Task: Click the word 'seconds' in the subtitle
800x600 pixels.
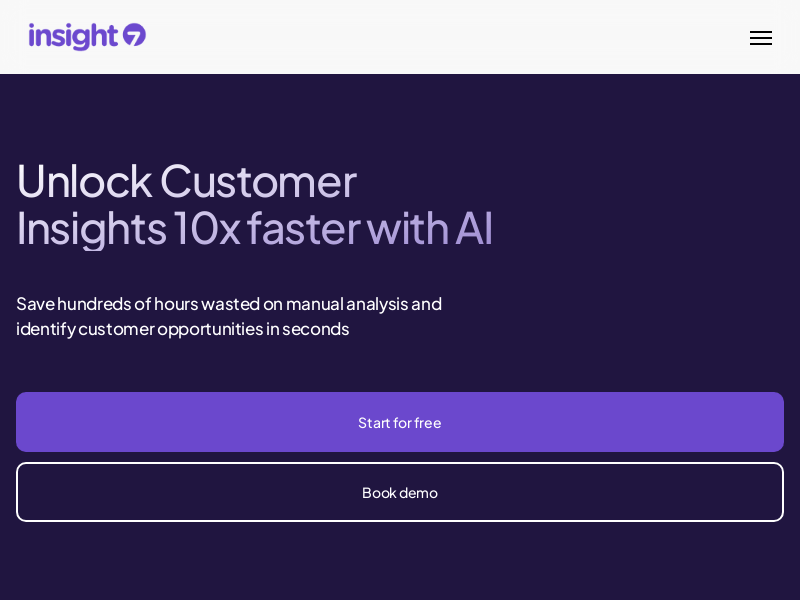Action: [316, 329]
